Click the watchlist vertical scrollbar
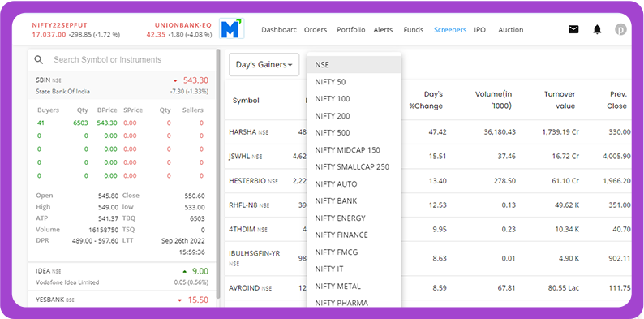This screenshot has width=644, height=319. coord(218,173)
